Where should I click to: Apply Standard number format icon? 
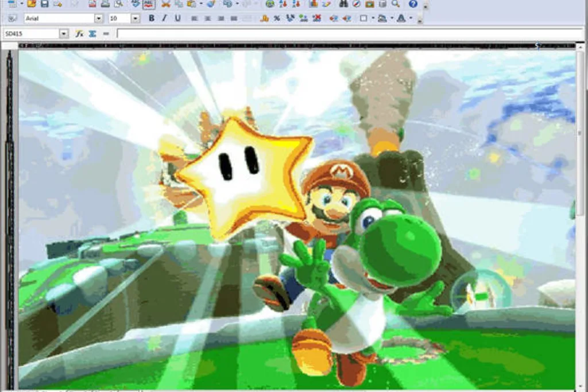click(290, 18)
